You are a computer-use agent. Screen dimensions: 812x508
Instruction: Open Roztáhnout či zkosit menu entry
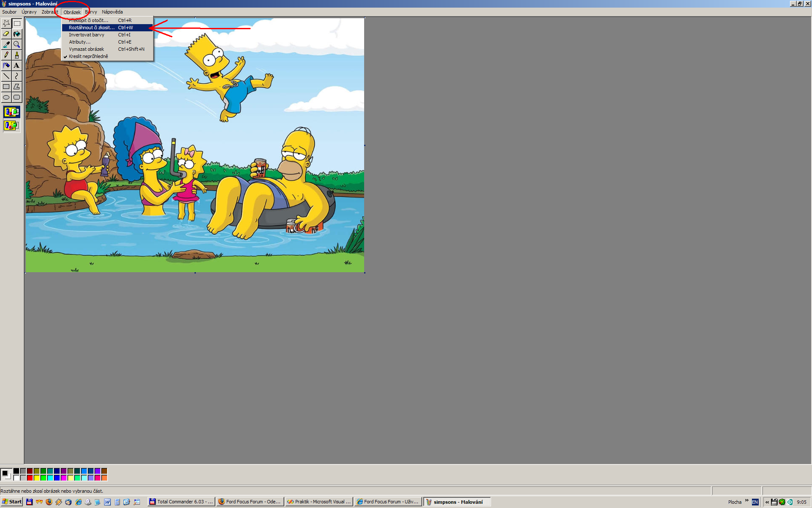click(x=91, y=28)
